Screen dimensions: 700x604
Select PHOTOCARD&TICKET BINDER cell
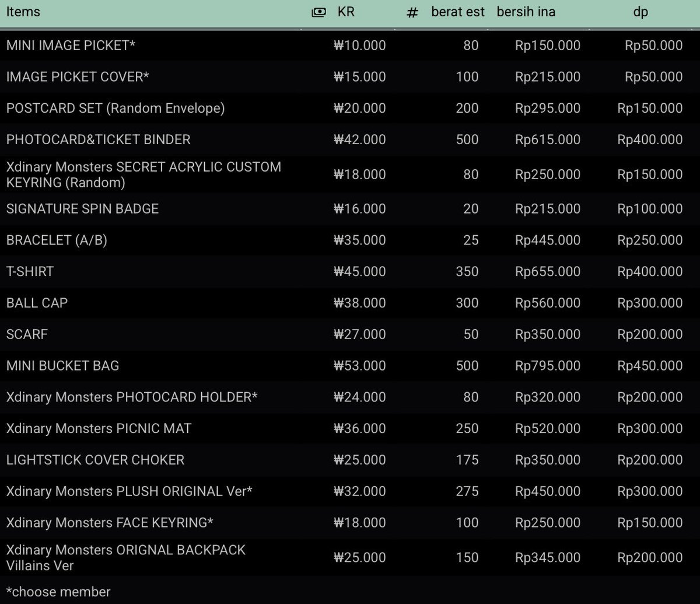98,140
